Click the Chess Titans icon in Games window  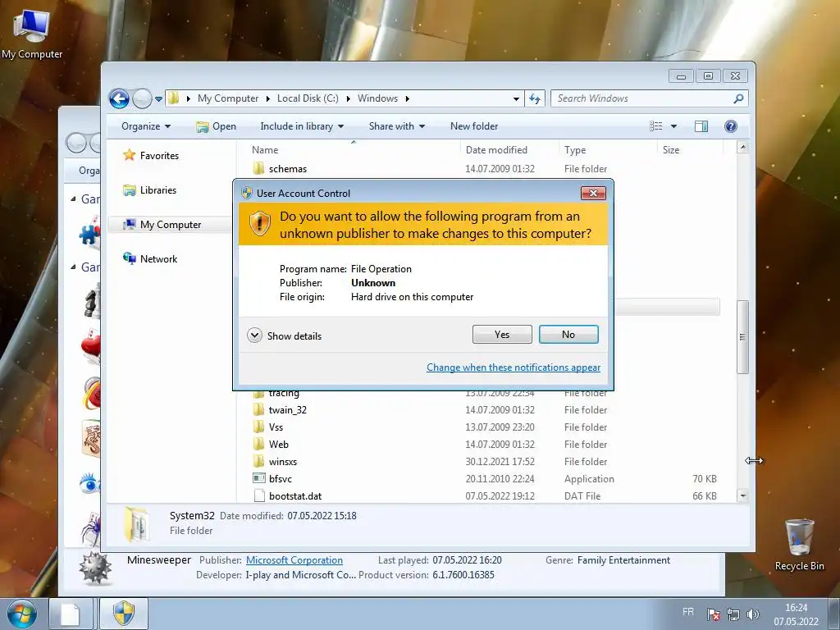click(x=92, y=302)
